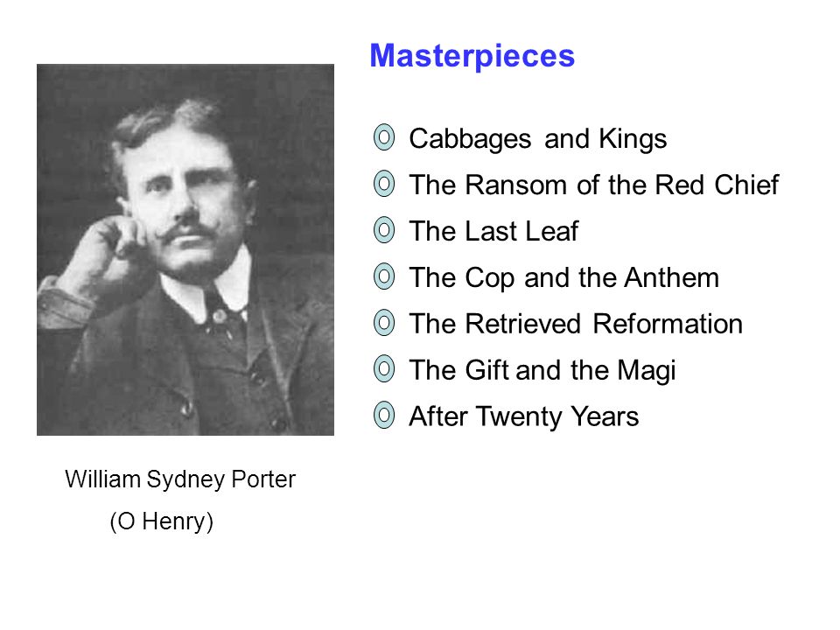
Task: Click the (O Henry) caption text
Action: coord(161,521)
